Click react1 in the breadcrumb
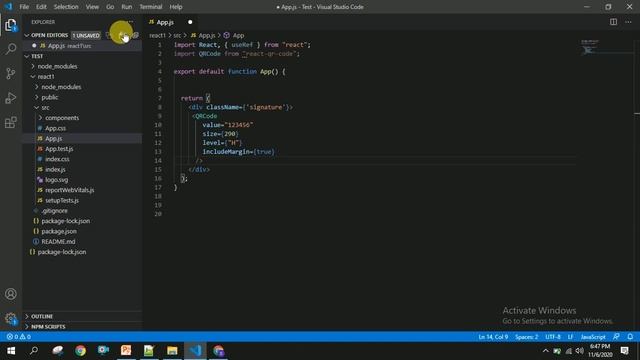Image resolution: width=640 pixels, height=360 pixels. coord(157,36)
